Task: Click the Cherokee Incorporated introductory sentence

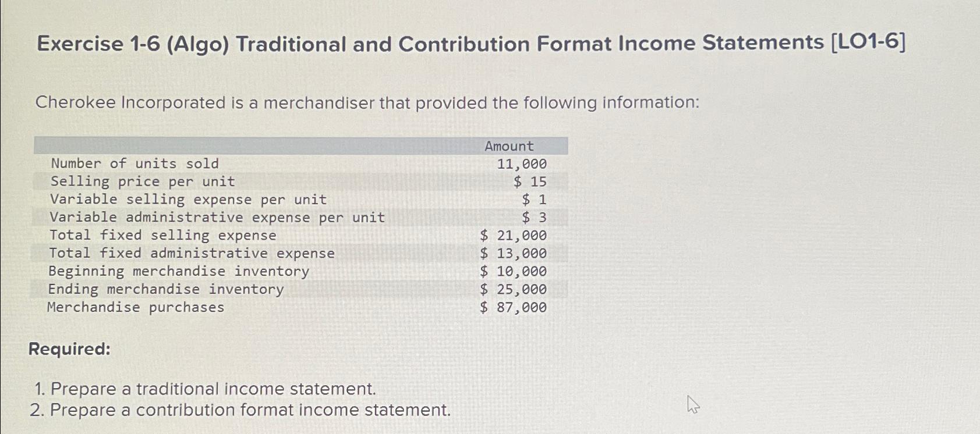Action: [367, 103]
